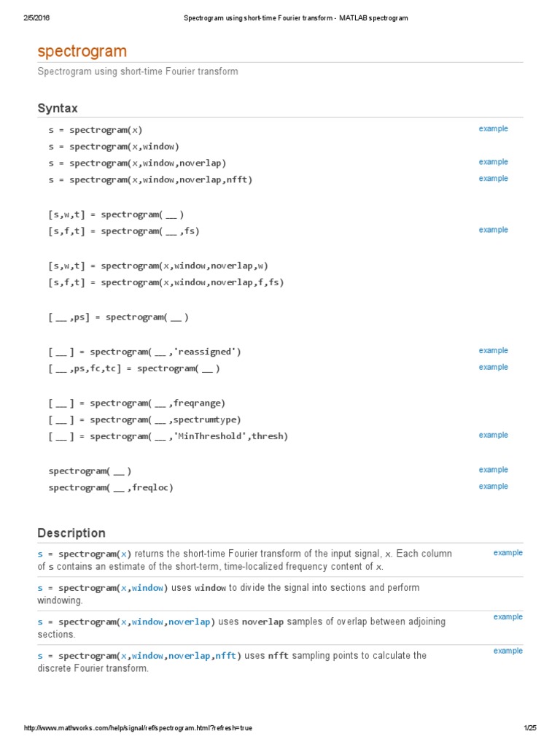Open example for no-output spectrogram( __ ) syntax

point(493,471)
